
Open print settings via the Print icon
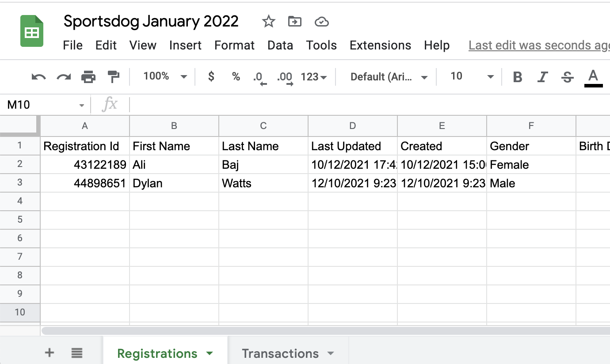[88, 76]
